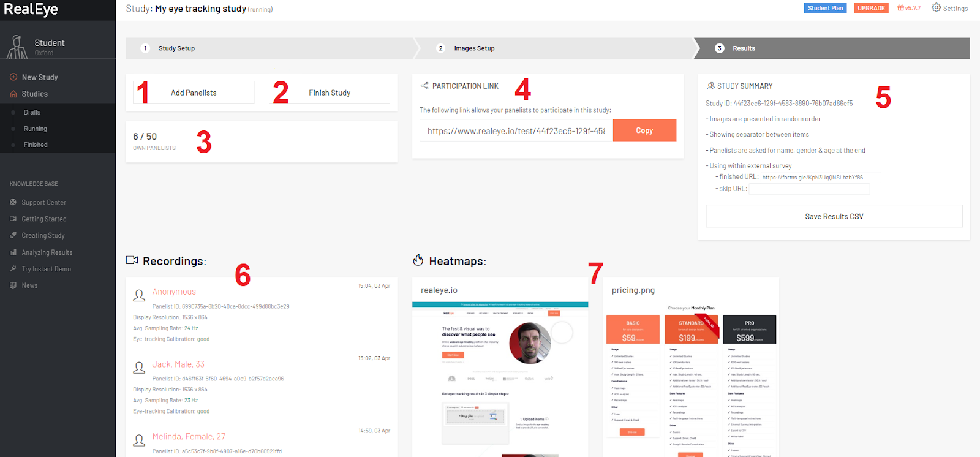980x457 pixels.
Task: Open Analyzing Results link
Action: click(47, 252)
